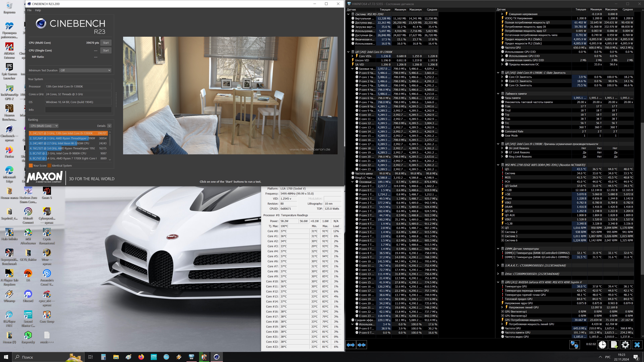Expand S.M.A.R.T. CT2000MX500SSD1 sensor group
Image resolution: width=644 pixels, height=362 pixels.
498,265
